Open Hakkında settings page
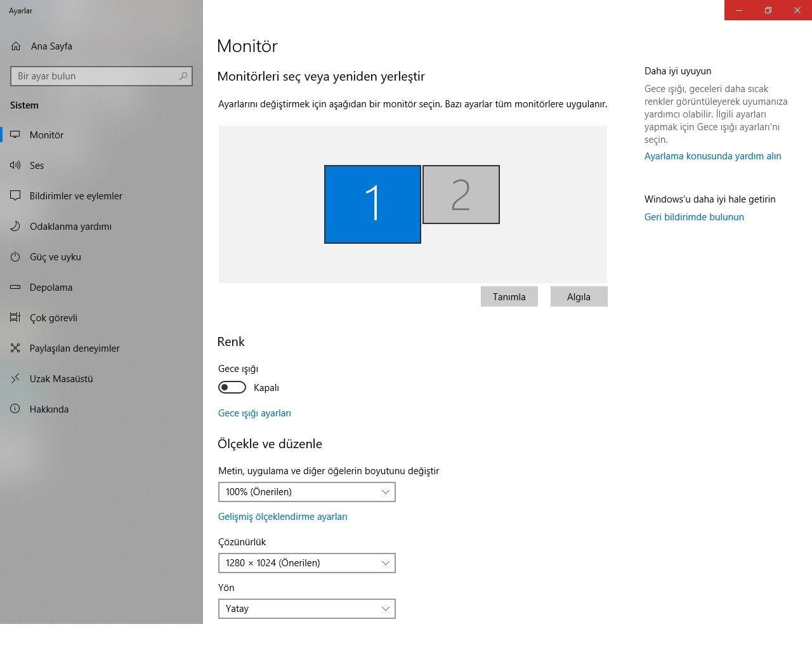 101,409
